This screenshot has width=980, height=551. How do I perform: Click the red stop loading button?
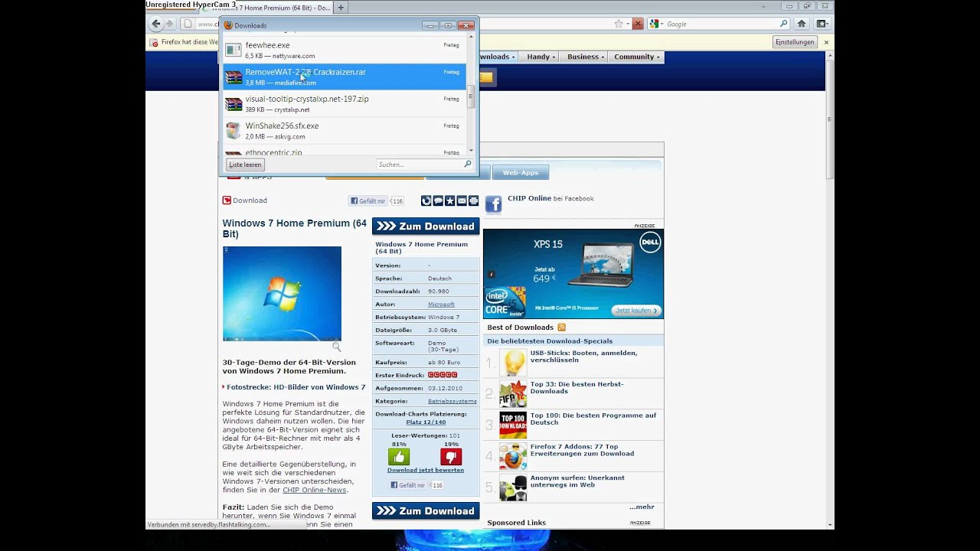[x=638, y=24]
